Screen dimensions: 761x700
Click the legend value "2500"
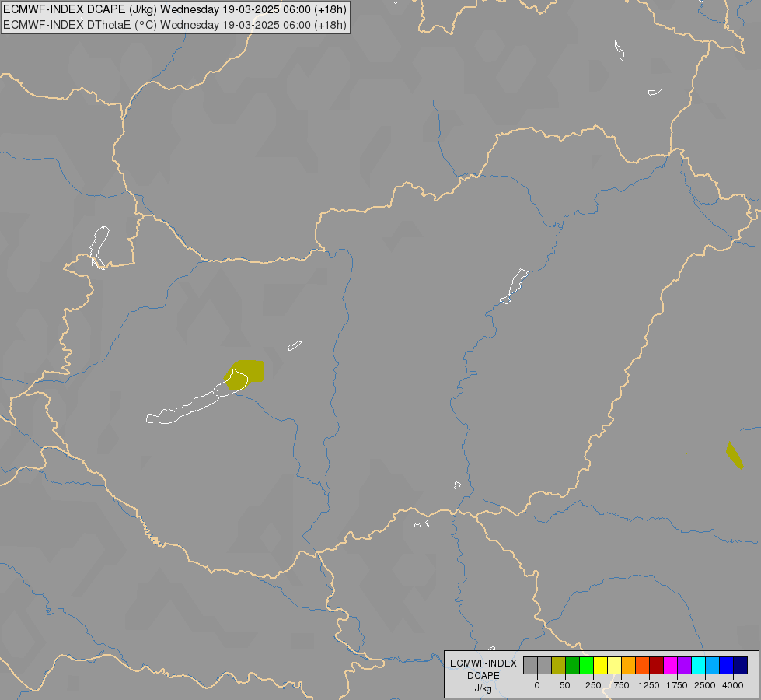(x=705, y=685)
